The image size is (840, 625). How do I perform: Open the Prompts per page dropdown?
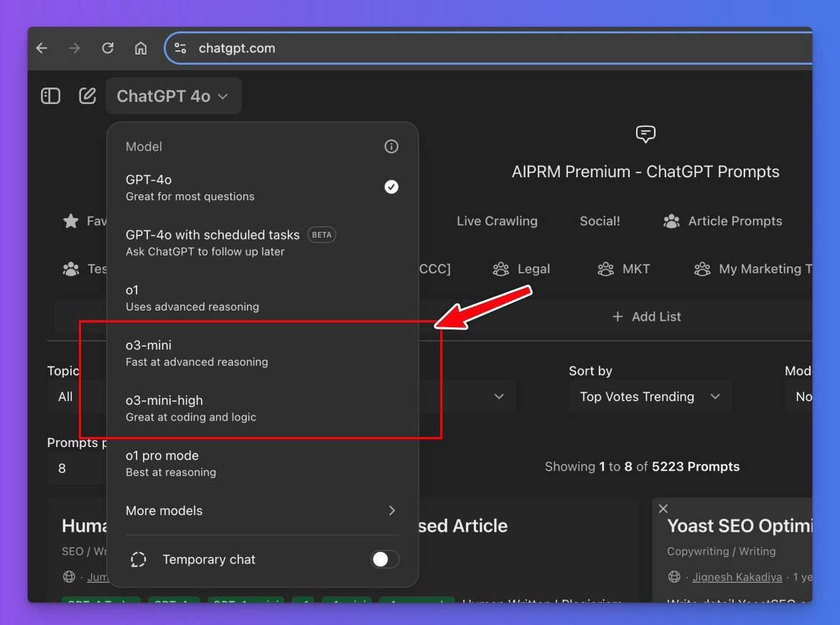[77, 469]
